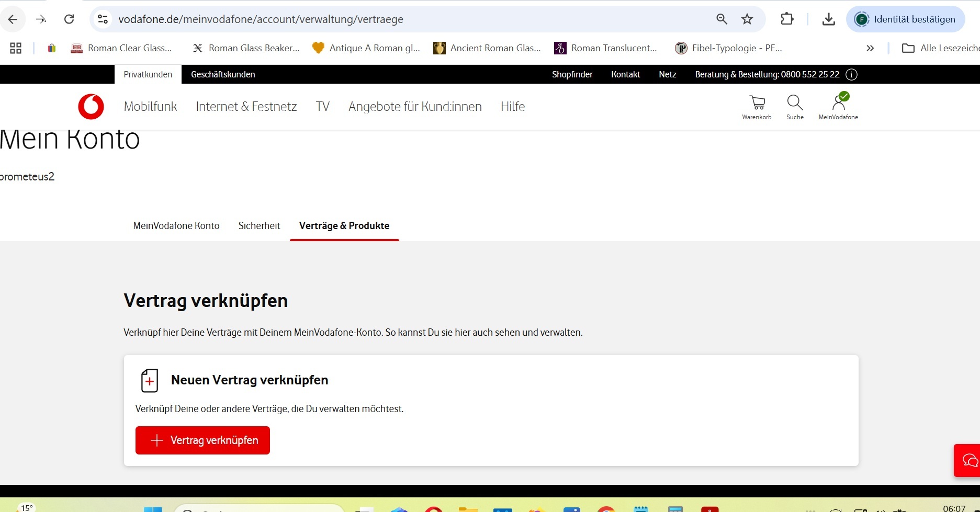
Task: Reload the Vodafone page
Action: [x=69, y=19]
